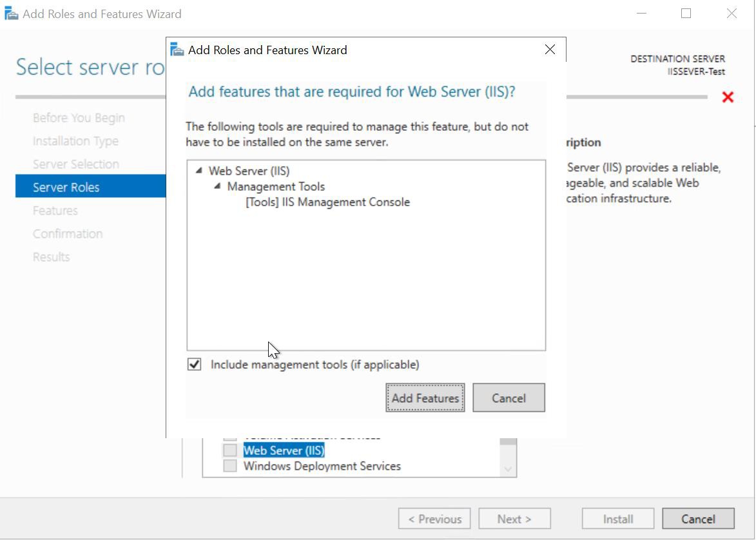Go to the Results step
The width and height of the screenshot is (756, 540).
(51, 256)
